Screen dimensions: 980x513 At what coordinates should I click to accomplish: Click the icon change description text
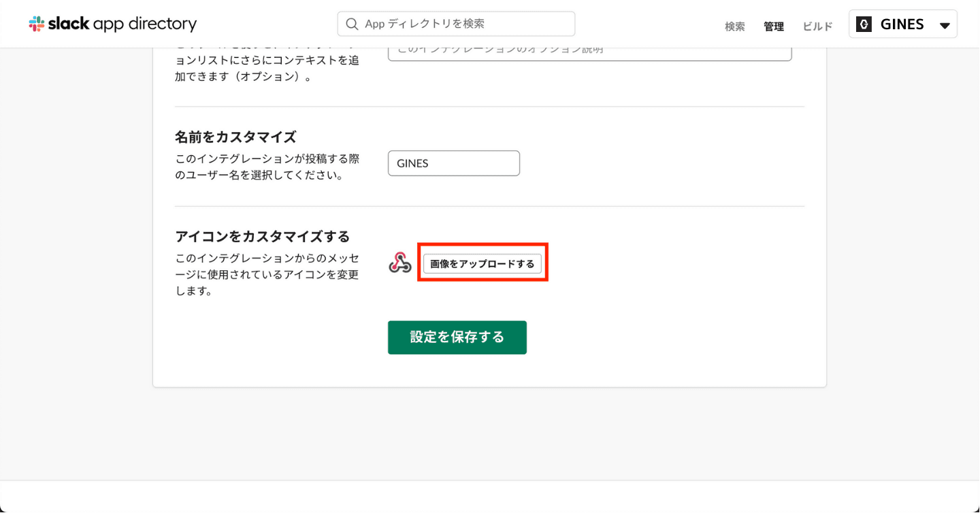point(267,275)
